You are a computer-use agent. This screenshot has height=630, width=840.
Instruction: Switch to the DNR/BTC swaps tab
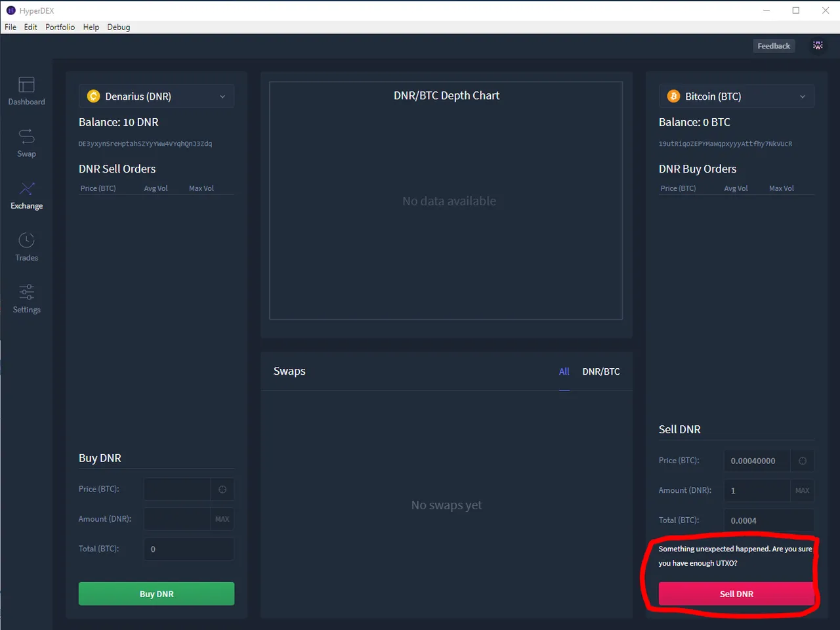[x=601, y=371]
